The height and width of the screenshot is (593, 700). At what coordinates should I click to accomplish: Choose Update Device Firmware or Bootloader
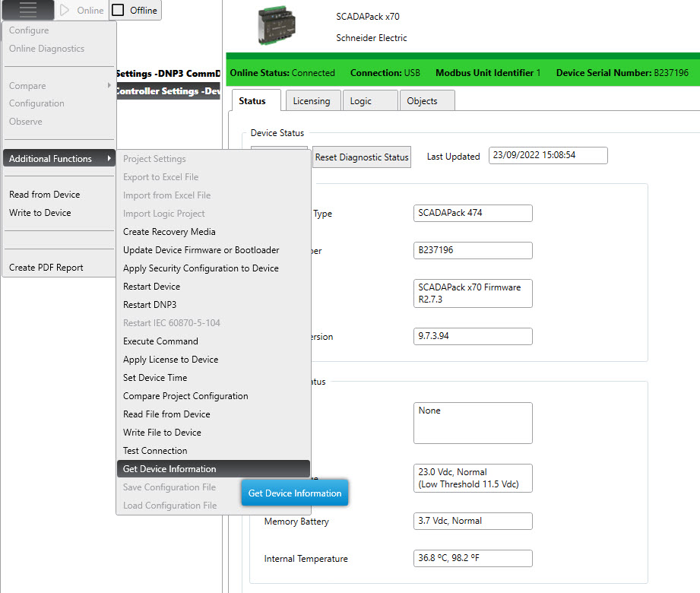201,250
